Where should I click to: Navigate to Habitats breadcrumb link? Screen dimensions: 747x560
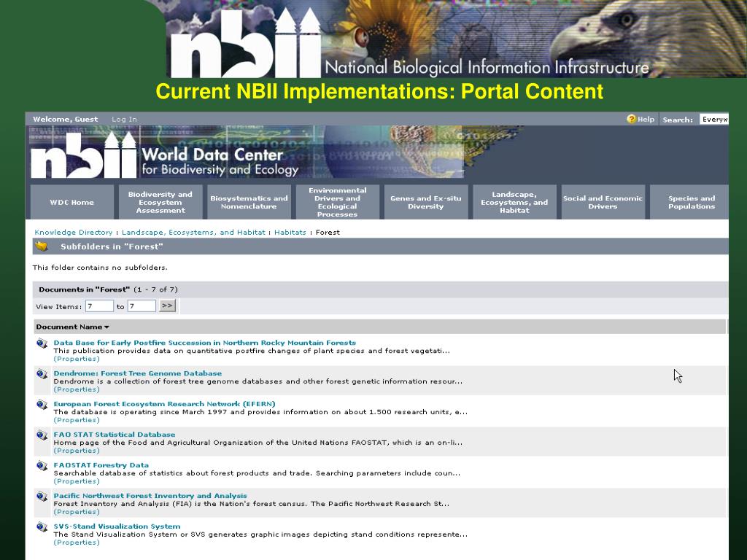(290, 233)
